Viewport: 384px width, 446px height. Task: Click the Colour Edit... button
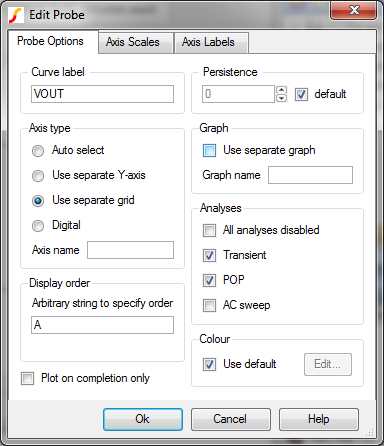(x=328, y=364)
